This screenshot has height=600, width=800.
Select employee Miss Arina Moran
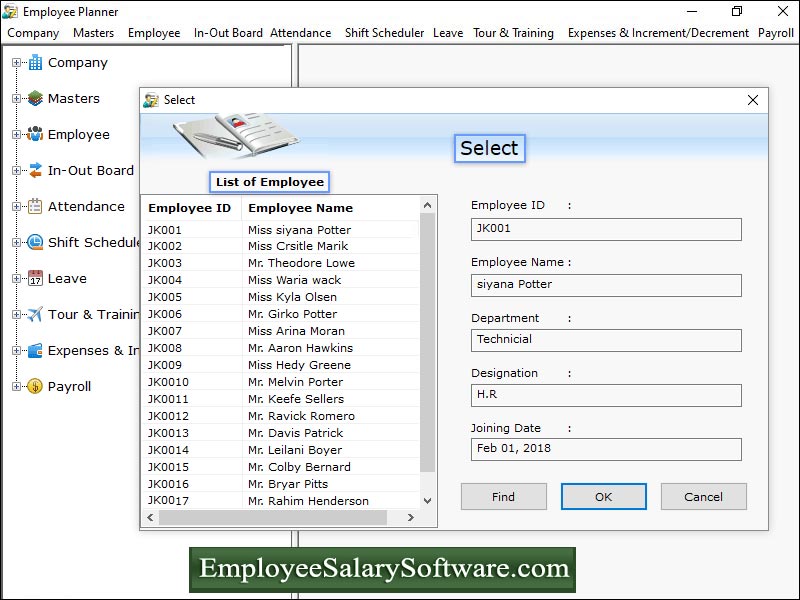(x=281, y=331)
